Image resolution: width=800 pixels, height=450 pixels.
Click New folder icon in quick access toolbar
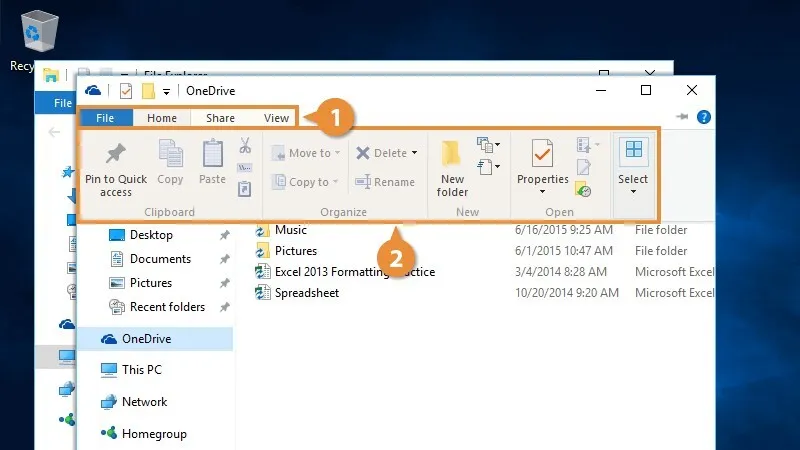click(148, 91)
